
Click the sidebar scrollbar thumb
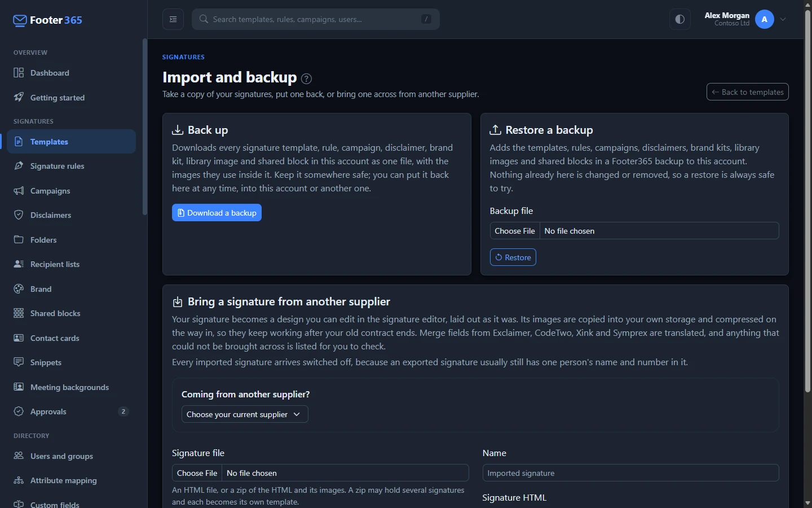coord(144,127)
